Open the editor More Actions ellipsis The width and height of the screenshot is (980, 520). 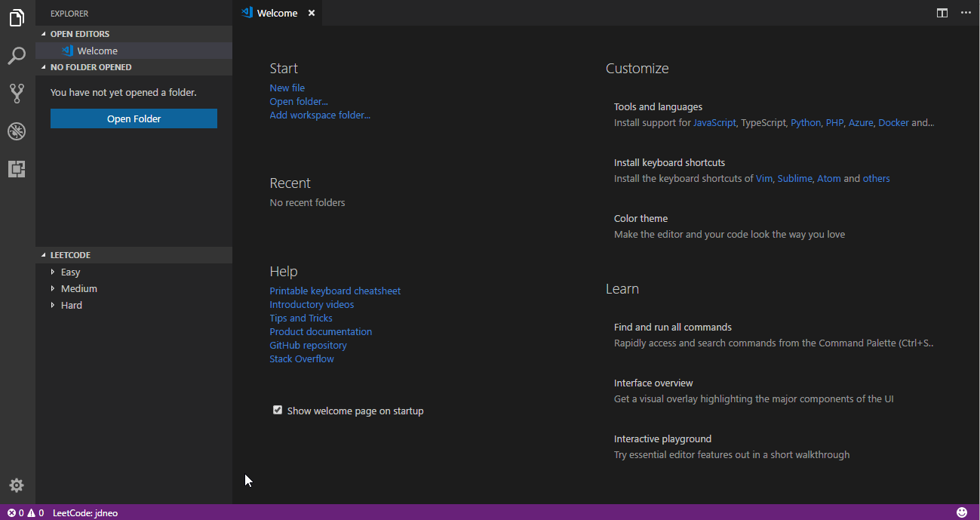pyautogui.click(x=966, y=13)
